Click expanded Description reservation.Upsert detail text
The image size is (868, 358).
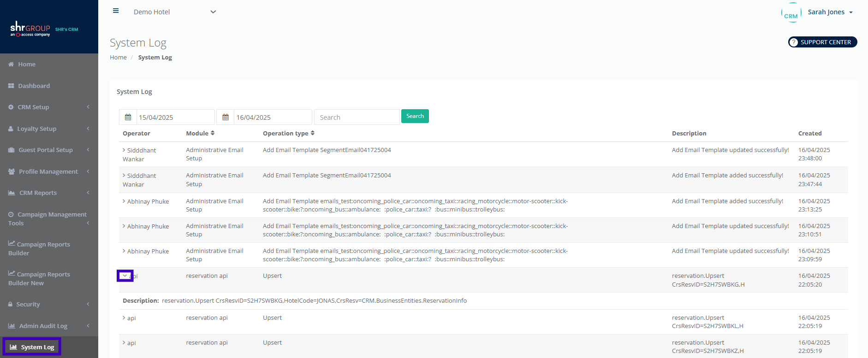(314, 300)
